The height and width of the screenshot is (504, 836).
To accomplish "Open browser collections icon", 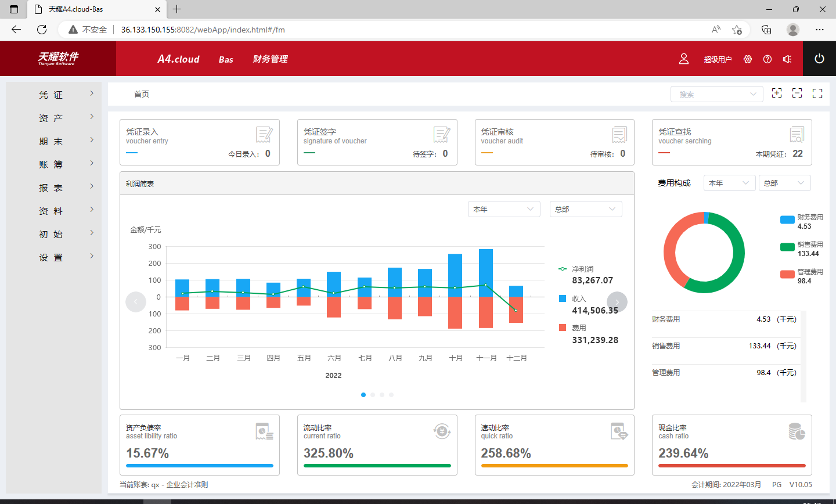I will click(766, 30).
